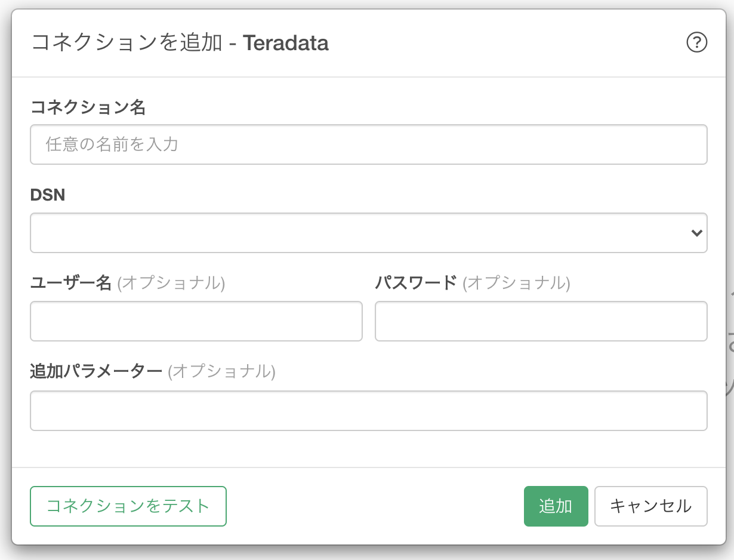734x560 pixels.
Task: Click the パスワード label text
Action: coord(416,283)
